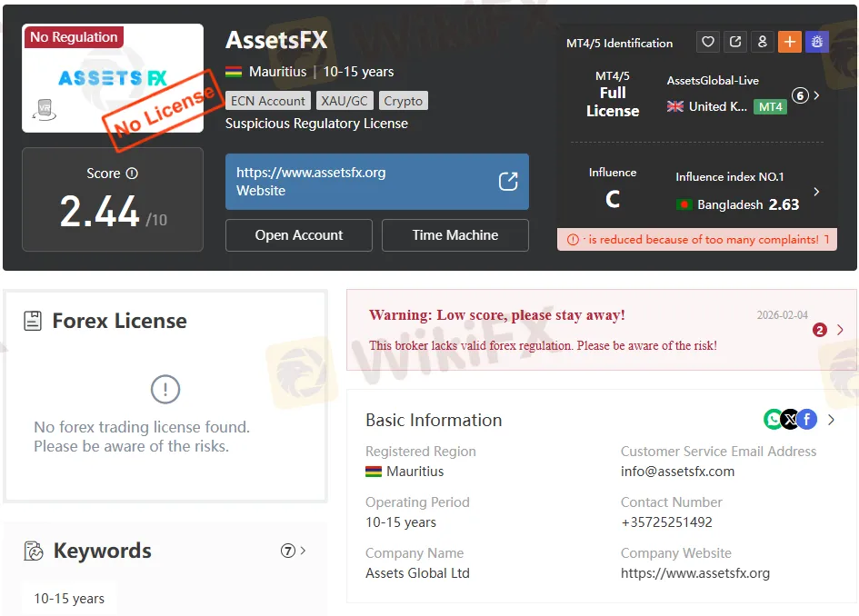Expand the Influence index chevron
Viewport: 859px width, 616px height.
[816, 192]
